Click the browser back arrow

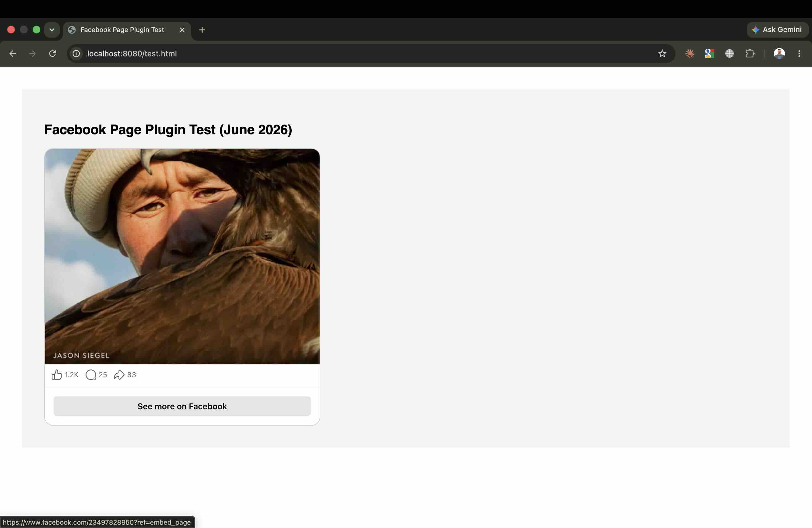click(x=13, y=54)
